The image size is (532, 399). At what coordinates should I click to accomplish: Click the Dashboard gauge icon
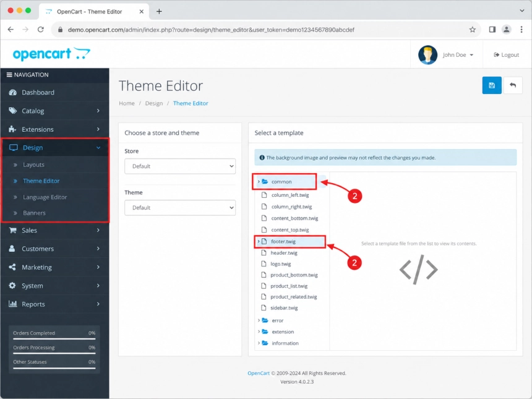point(12,92)
